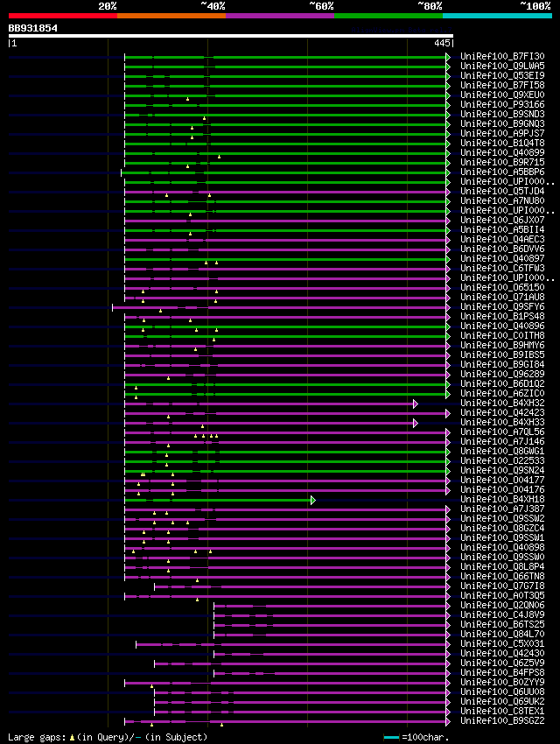Open hit UniRef100_Q9LWA5
This screenshot has width=560, height=744.
click(502, 66)
